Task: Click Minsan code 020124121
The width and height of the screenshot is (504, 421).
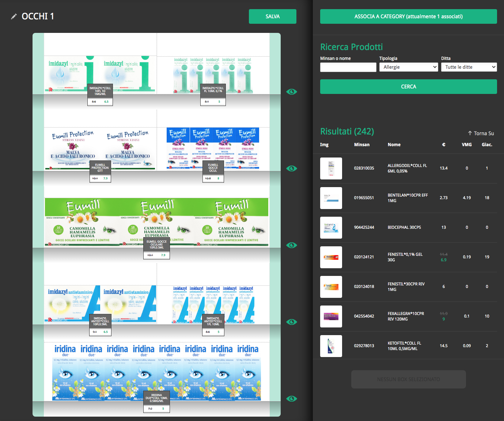Action: coord(364,257)
